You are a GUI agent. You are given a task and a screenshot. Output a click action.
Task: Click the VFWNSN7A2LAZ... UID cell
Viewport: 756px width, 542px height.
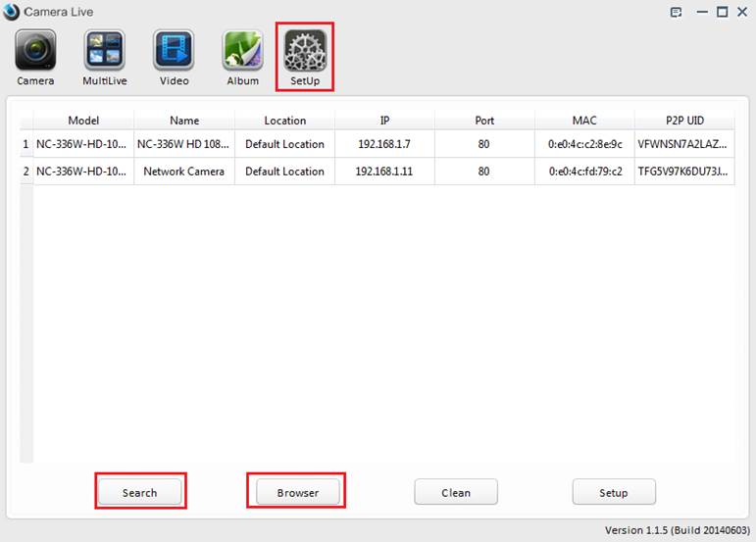tap(684, 144)
